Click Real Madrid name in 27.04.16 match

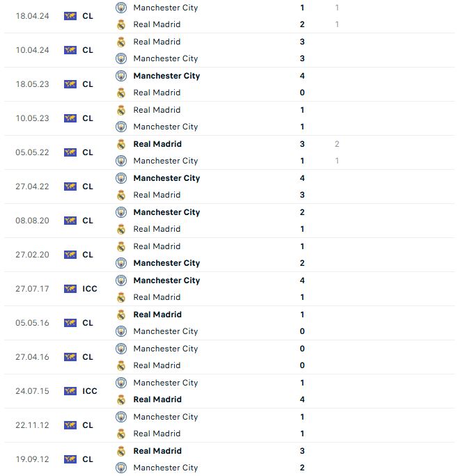click(157, 365)
